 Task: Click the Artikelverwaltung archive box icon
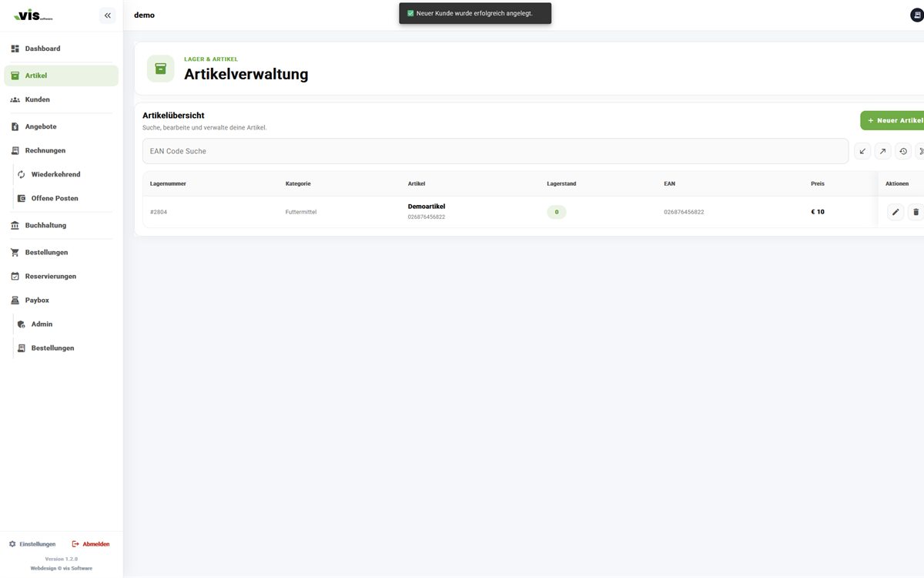click(x=160, y=69)
